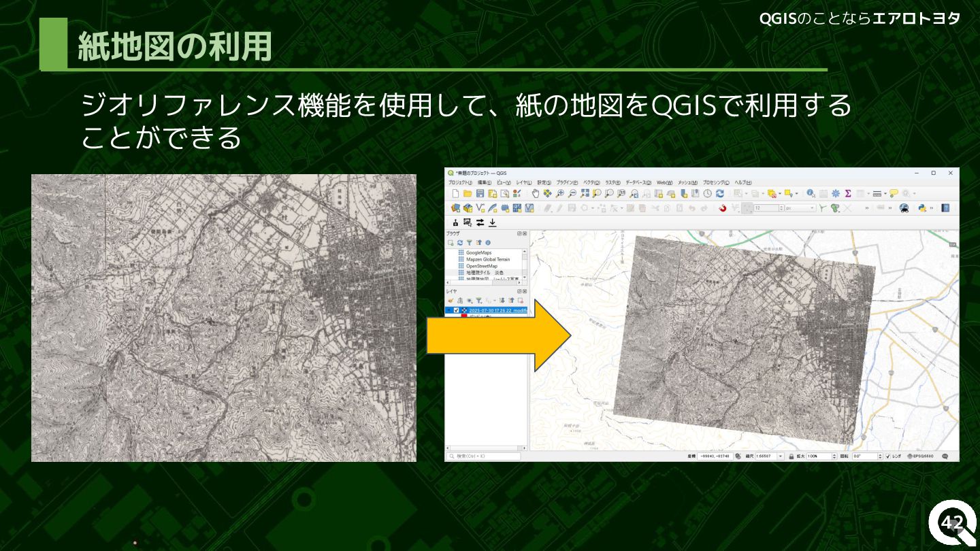
Task: Open layer styling brush in Layers panel
Action: click(x=451, y=301)
